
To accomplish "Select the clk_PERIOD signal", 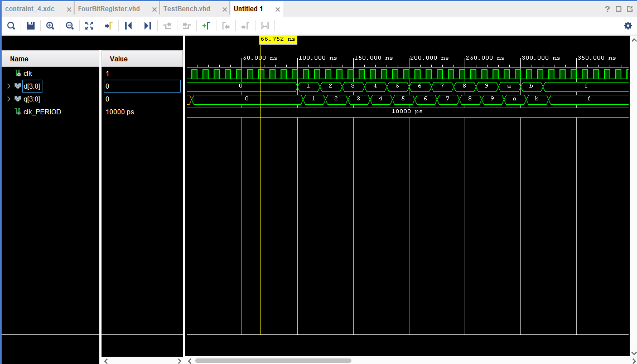I will coord(42,112).
